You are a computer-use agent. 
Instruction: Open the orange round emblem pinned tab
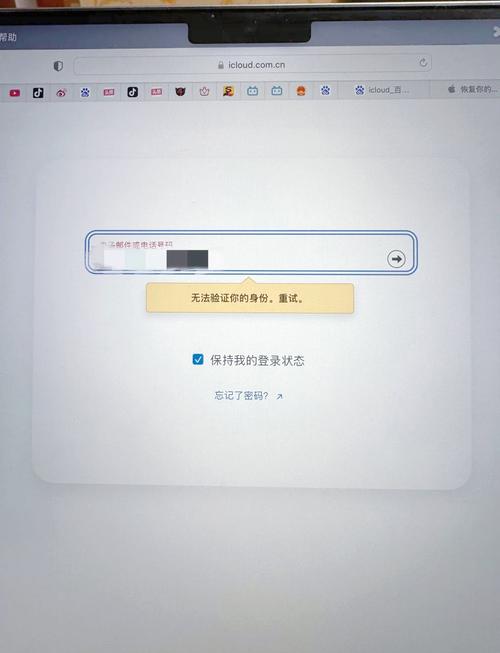301,90
